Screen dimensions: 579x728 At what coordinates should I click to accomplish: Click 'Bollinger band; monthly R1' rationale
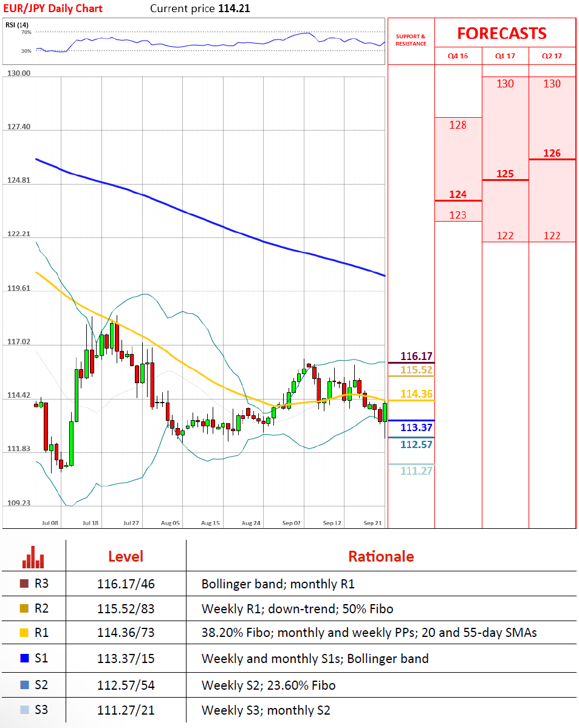tap(278, 584)
